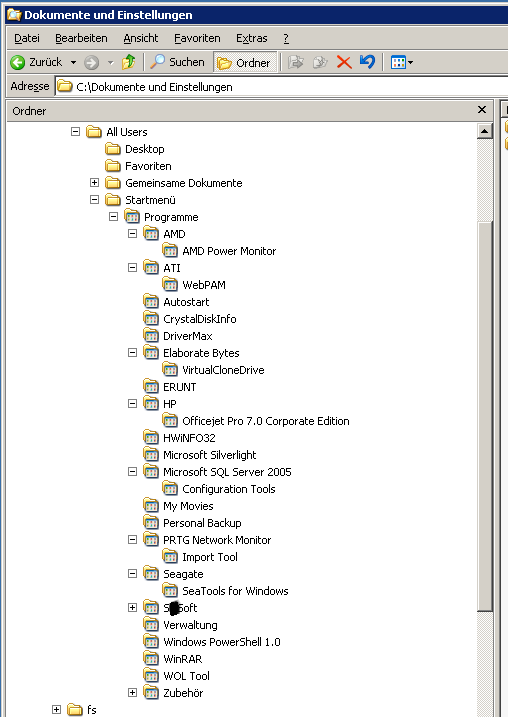Select the Personal Backup folder icon
The image size is (508, 717).
(151, 523)
